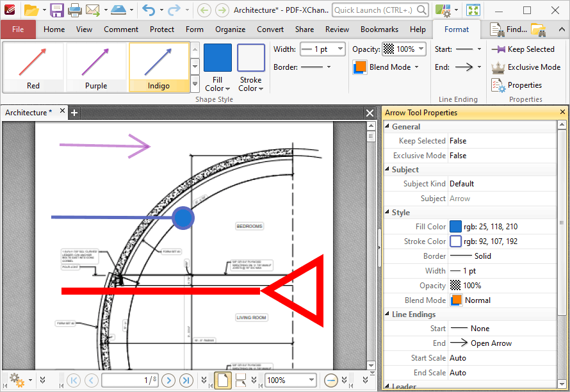Viewport: 570px width, 392px height.
Task: Select the Fill Color tool icon
Action: pyautogui.click(x=218, y=58)
